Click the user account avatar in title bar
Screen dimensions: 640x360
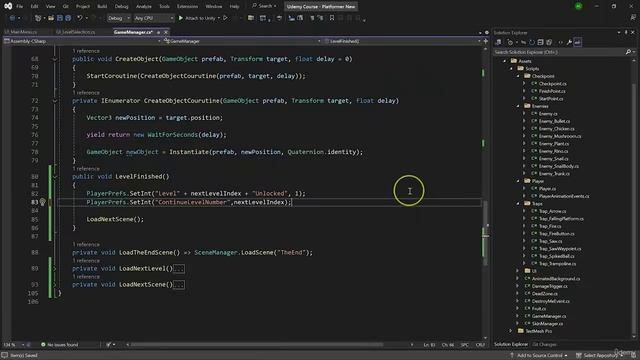[578, 6]
